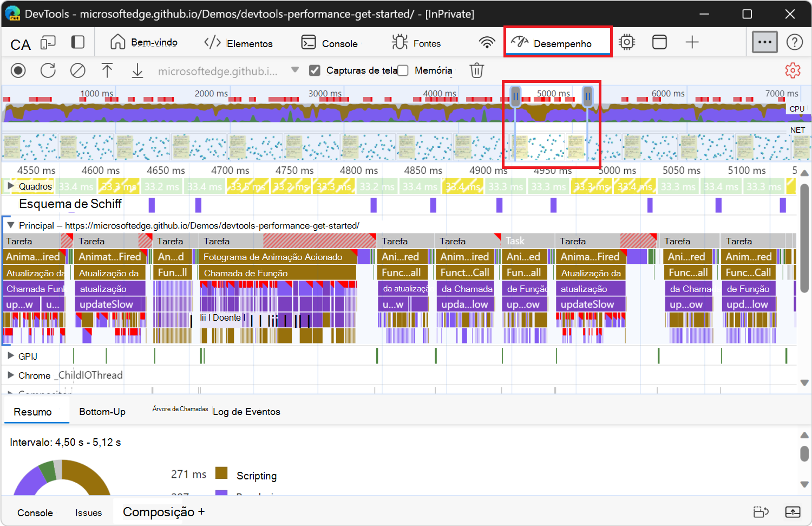Toggle the sidebar dock panel icon
This screenshot has height=526, width=812.
pos(78,42)
